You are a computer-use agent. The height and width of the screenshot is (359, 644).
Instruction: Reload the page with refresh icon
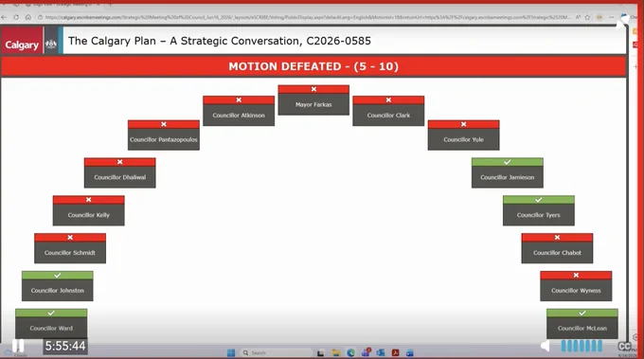tap(16, 17)
